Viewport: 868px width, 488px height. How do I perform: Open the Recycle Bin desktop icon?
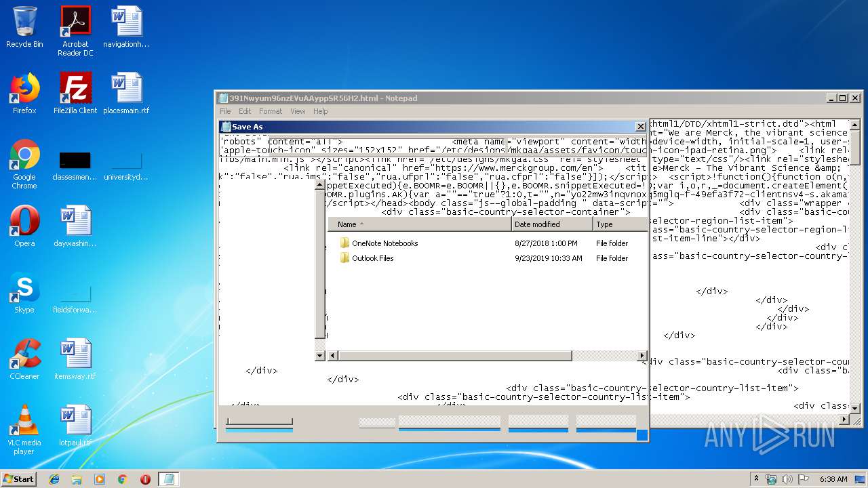[x=24, y=27]
